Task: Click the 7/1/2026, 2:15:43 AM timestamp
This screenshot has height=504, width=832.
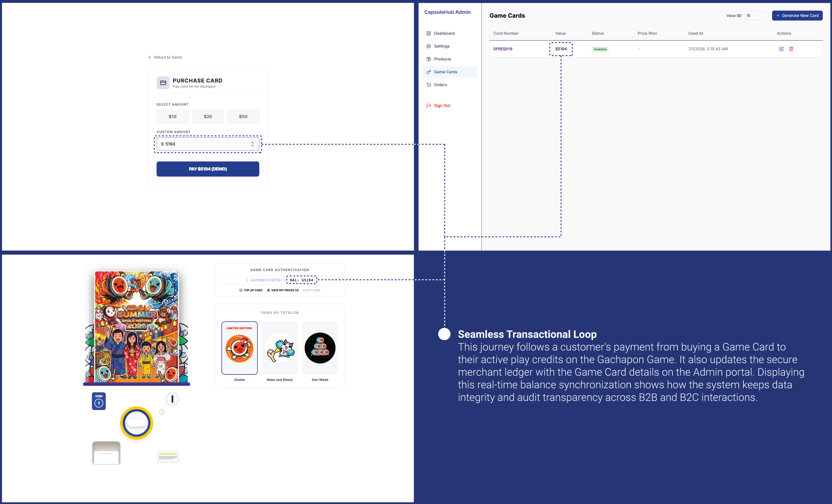Action: (x=708, y=49)
